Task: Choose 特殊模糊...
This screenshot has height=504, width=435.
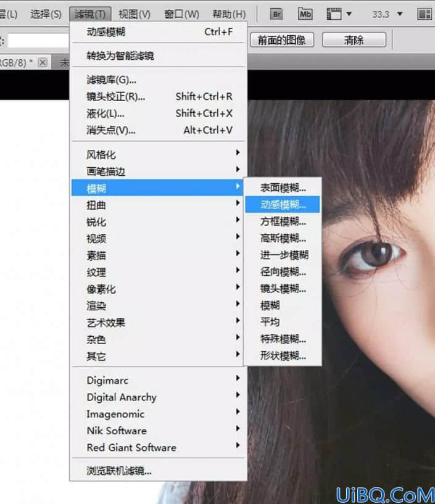Action: click(x=283, y=339)
